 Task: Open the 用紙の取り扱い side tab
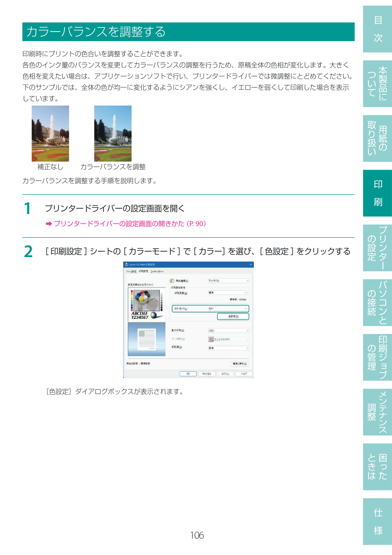pos(377,138)
